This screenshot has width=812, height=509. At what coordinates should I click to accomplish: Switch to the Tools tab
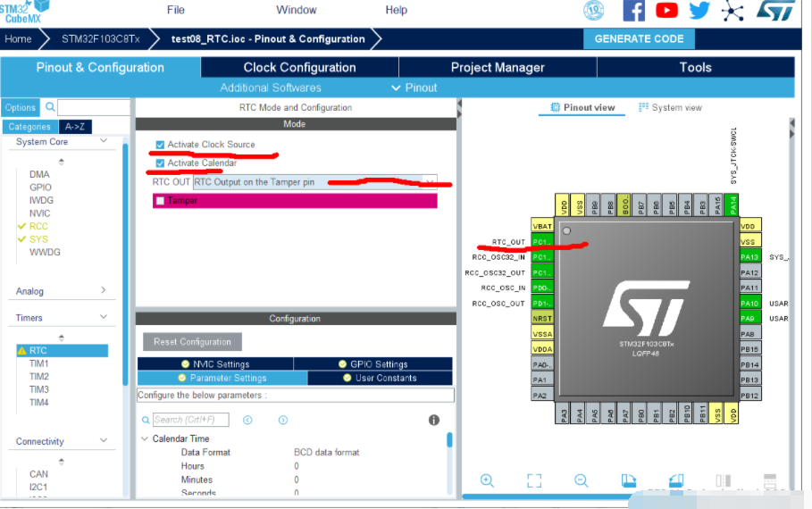pyautogui.click(x=696, y=67)
